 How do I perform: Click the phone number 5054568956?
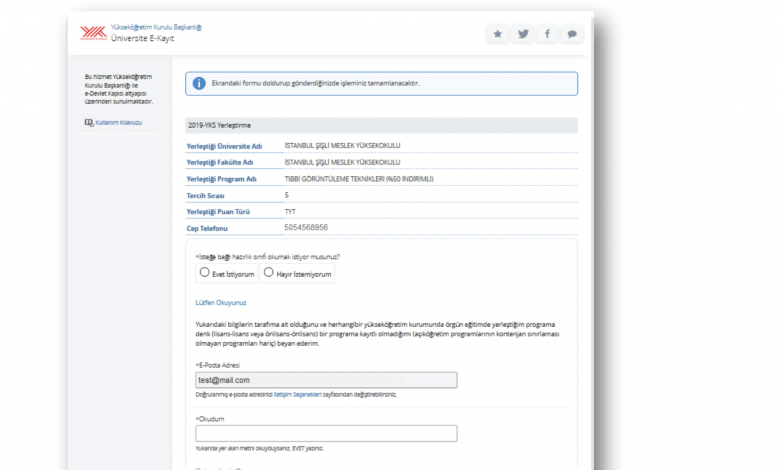306,227
